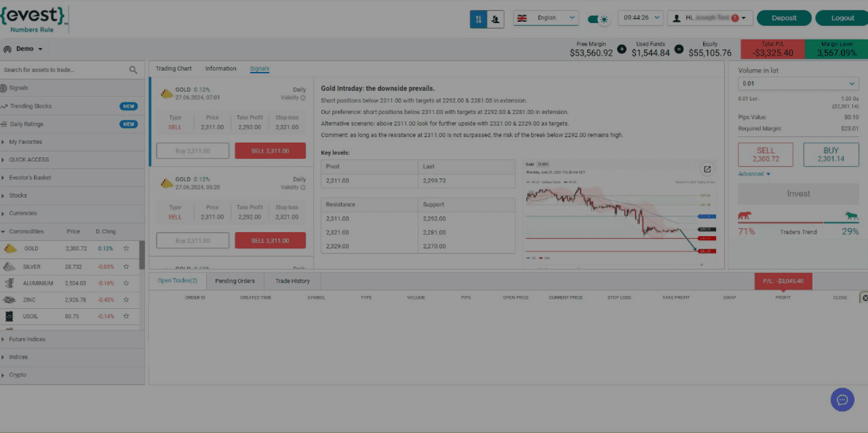Expand the Advanced options link

pyautogui.click(x=754, y=174)
